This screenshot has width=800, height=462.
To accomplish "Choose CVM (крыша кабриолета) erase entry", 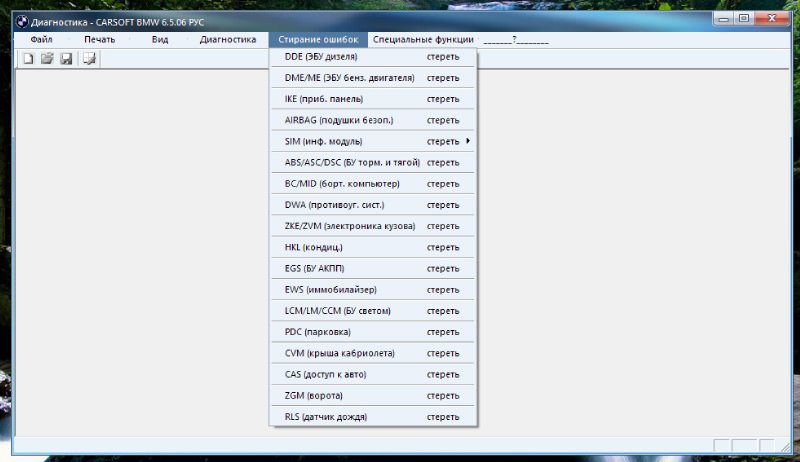I will [373, 353].
